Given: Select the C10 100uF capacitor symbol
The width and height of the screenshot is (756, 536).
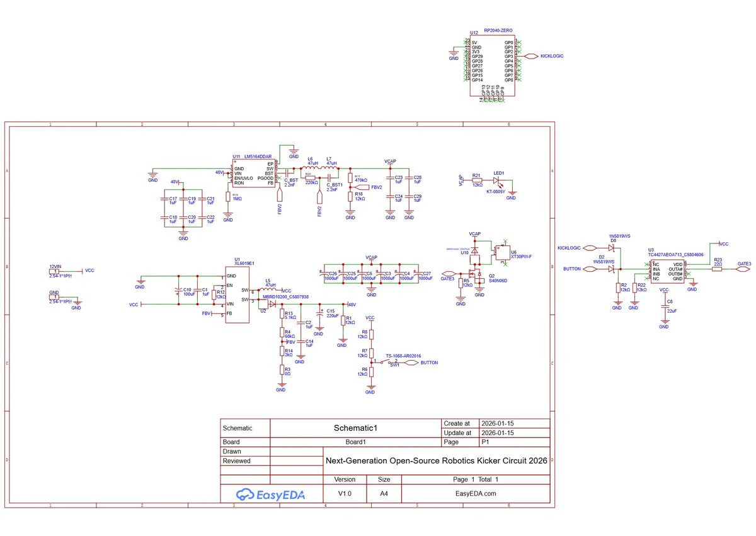Looking at the screenshot, I should coord(178,291).
